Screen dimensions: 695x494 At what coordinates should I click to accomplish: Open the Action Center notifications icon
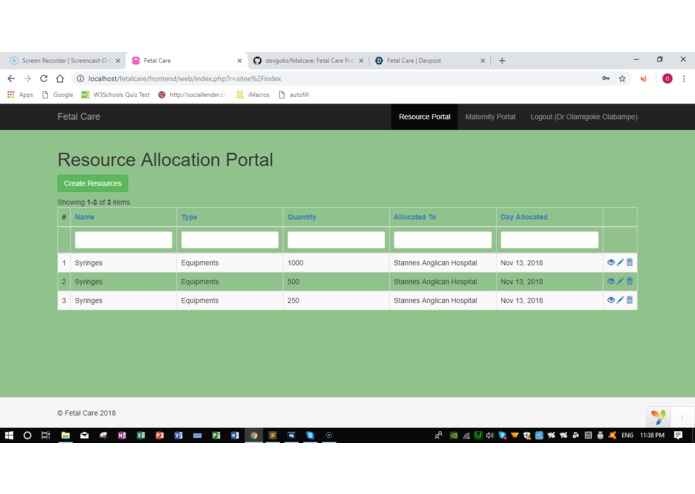[678, 436]
